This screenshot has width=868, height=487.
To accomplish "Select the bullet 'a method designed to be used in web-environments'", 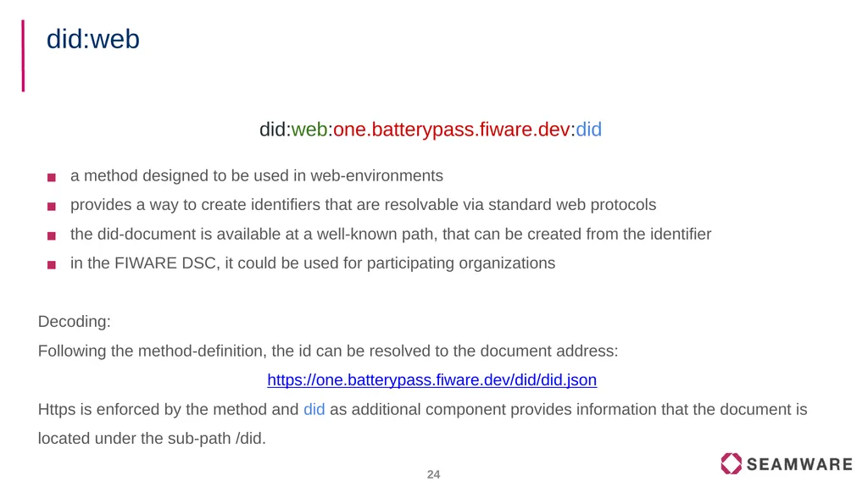I will [x=256, y=176].
